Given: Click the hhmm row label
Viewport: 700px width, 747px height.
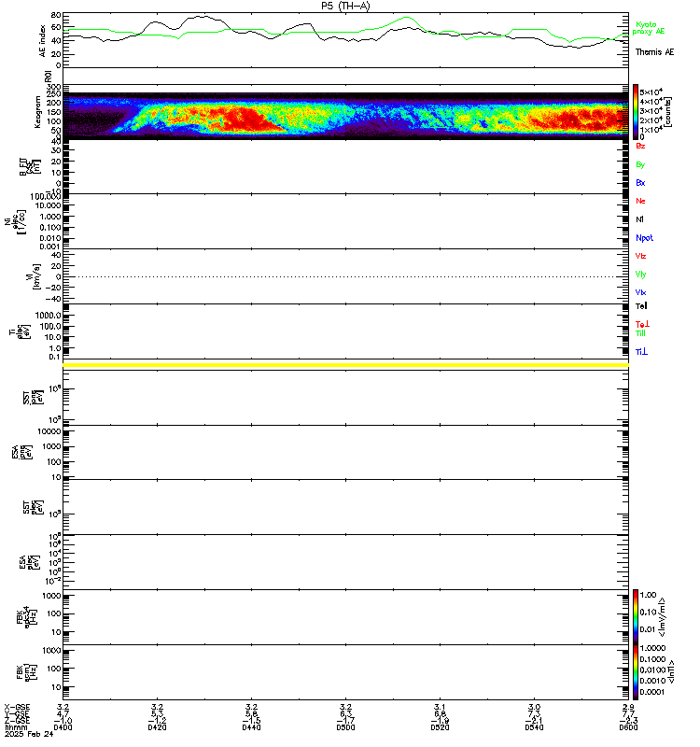Looking at the screenshot, I should tap(14, 727).
